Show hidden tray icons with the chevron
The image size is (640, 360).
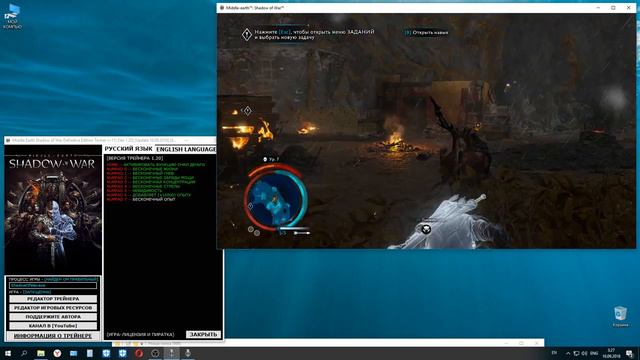click(x=568, y=353)
